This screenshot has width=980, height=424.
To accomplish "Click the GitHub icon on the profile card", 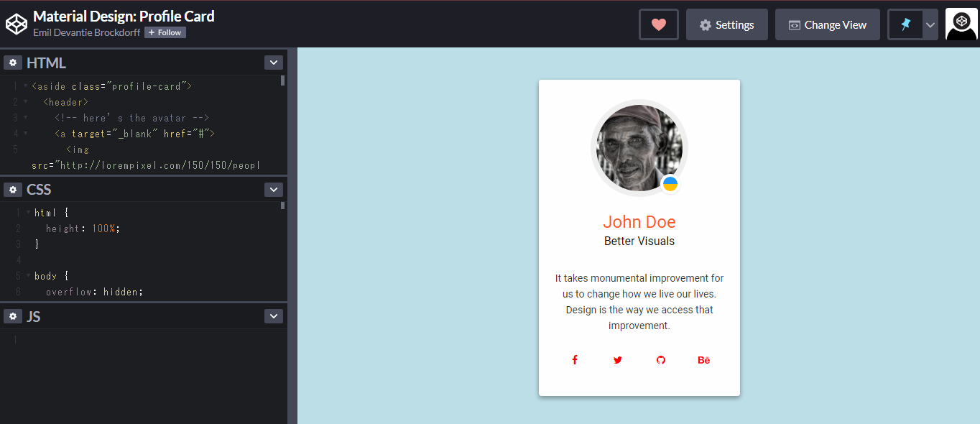I will (660, 359).
